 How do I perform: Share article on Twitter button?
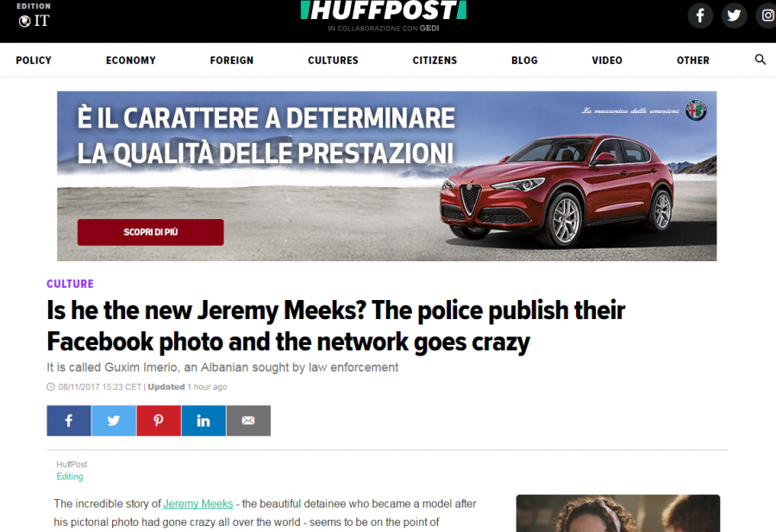[114, 421]
